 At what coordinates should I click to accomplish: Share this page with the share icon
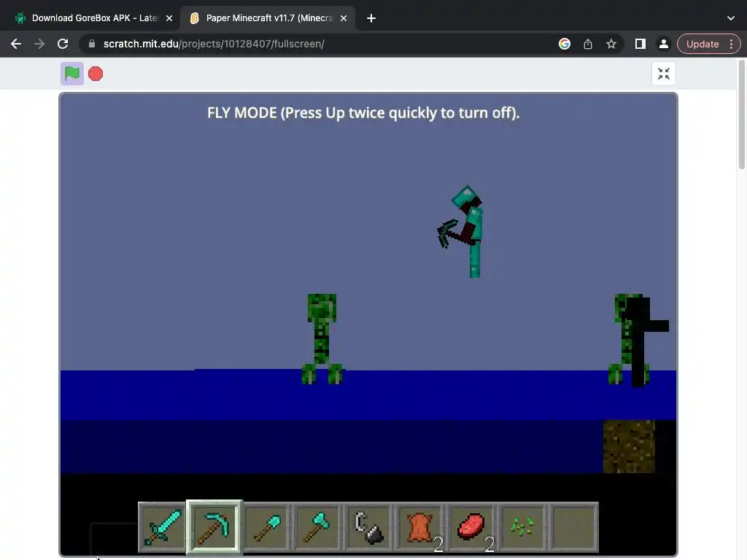click(588, 44)
